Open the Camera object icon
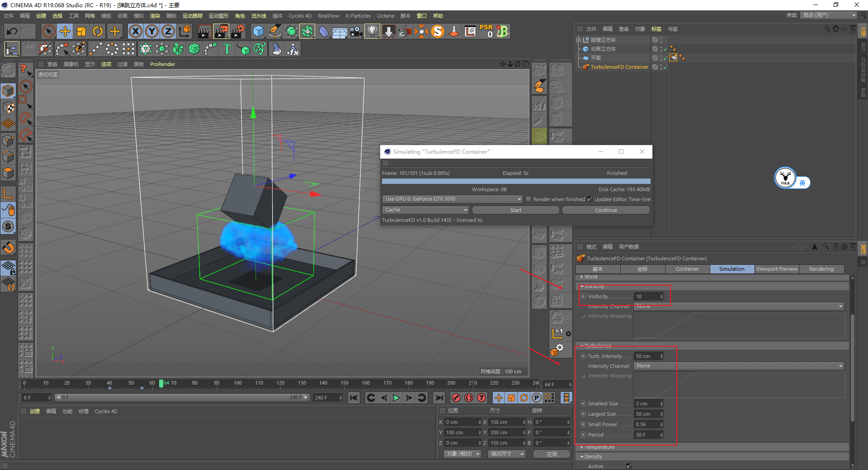The image size is (868, 470). (356, 31)
